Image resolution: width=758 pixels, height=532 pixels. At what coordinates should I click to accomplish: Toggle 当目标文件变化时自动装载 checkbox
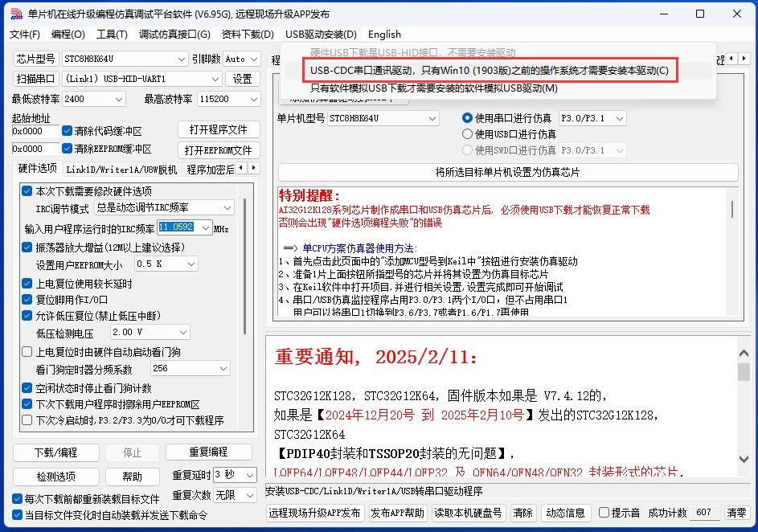click(18, 515)
